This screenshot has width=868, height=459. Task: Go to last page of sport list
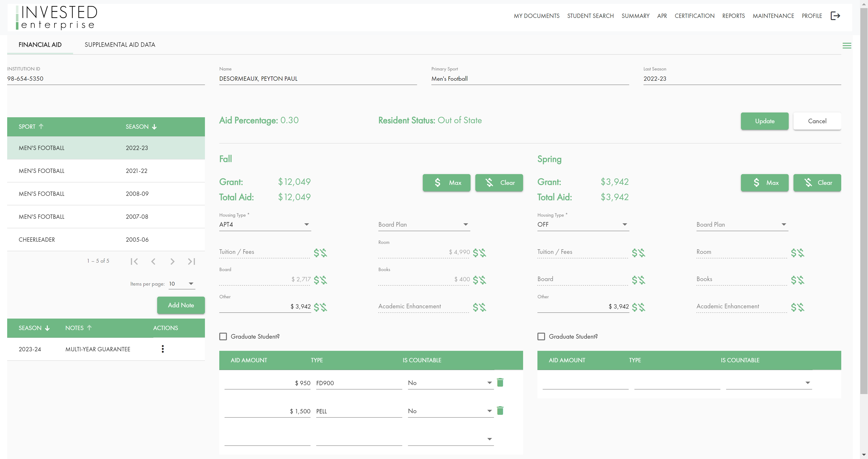click(191, 261)
